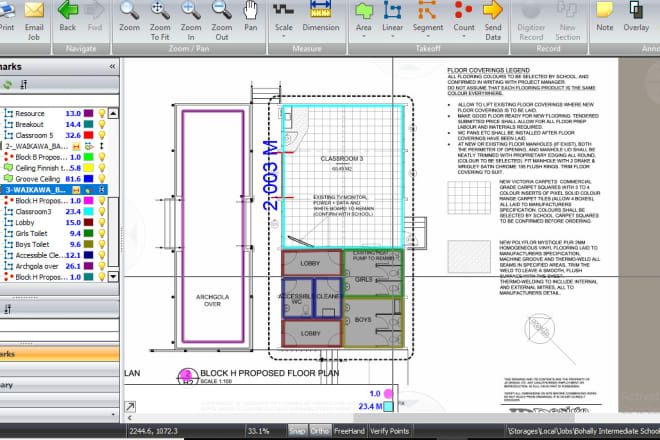Toggle visibility bulb for Ceiling Finnish
Screen dimensions: 660x440
coord(101,168)
